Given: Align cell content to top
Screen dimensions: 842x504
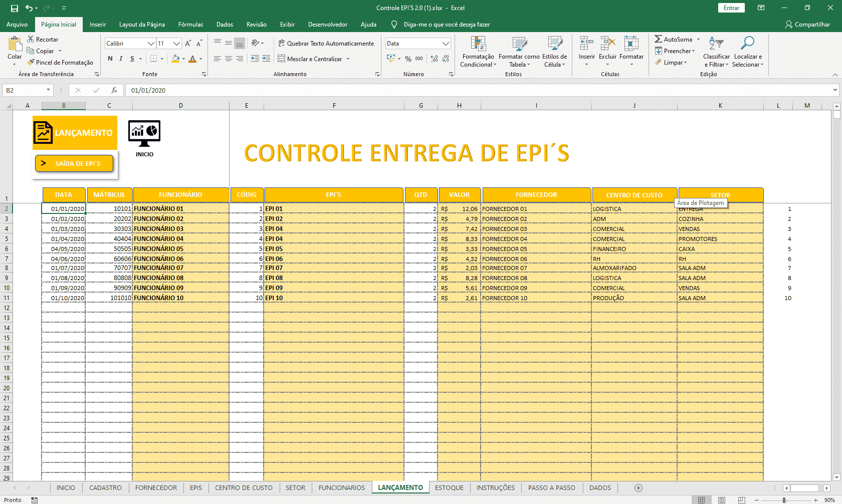Looking at the screenshot, I should pos(218,43).
